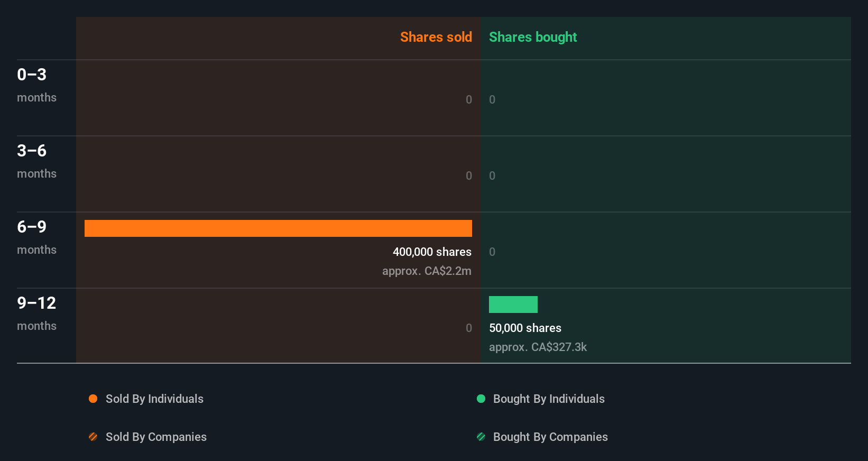This screenshot has height=461, width=868.
Task: Select the green 50,000 shares bought bar
Action: [x=513, y=305]
